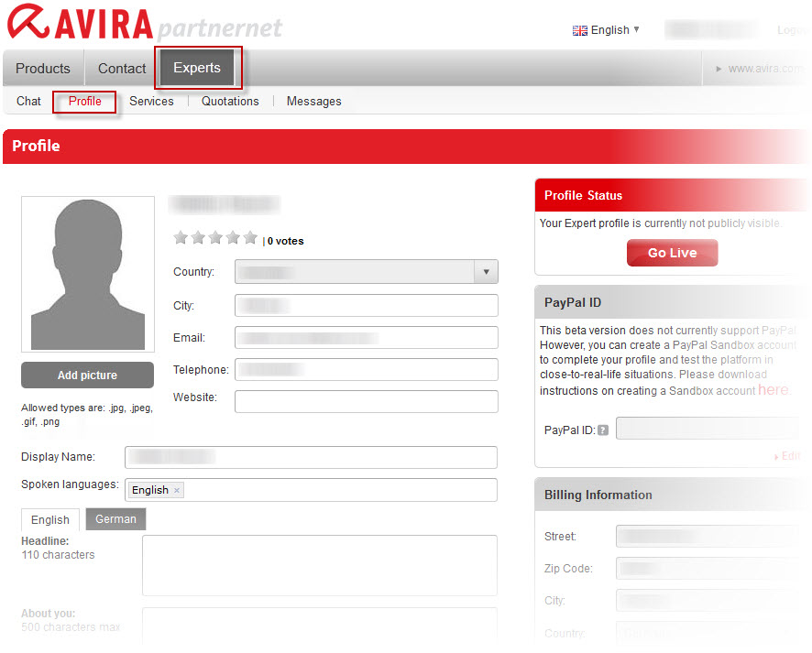
Task: Click the third rating star
Action: pyautogui.click(x=215, y=237)
